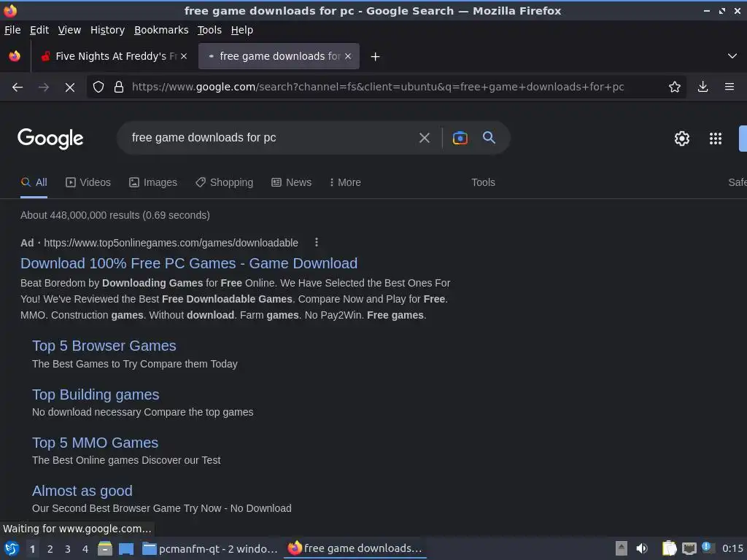
Task: Open the system start menu icon
Action: tap(12, 549)
